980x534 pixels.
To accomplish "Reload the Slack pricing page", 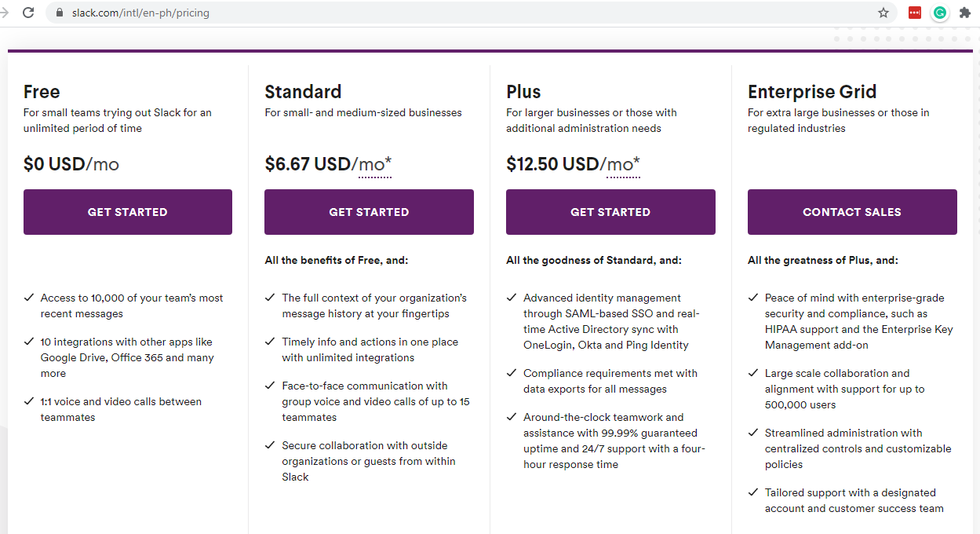I will pos(28,13).
